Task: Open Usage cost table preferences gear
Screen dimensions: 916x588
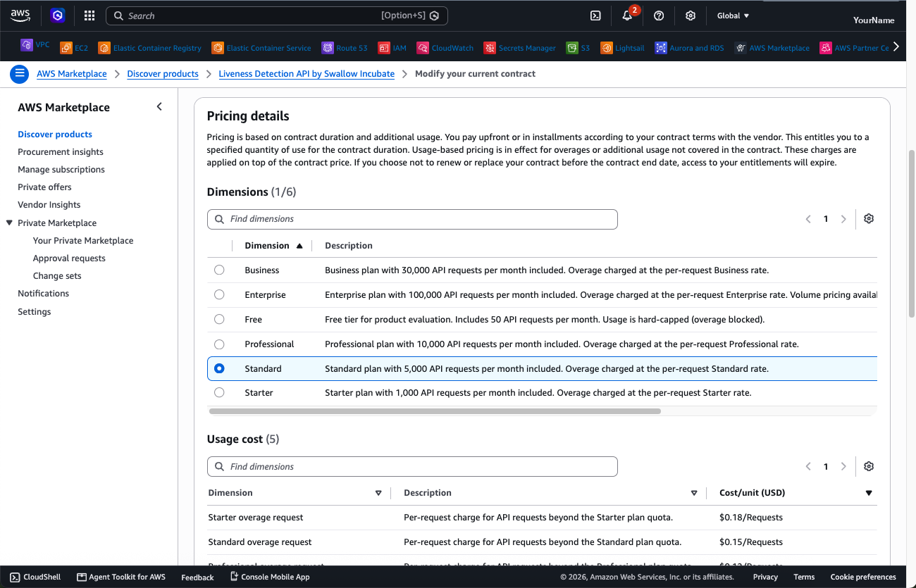Action: 869,467
